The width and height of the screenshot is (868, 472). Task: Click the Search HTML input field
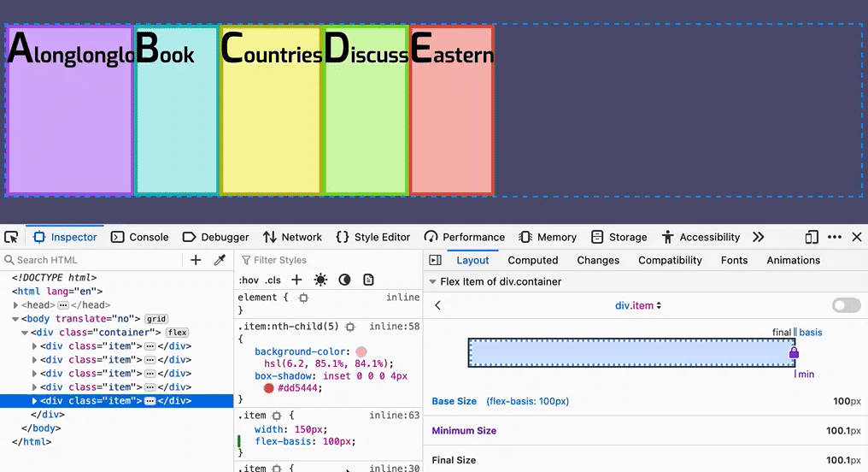[x=94, y=260]
